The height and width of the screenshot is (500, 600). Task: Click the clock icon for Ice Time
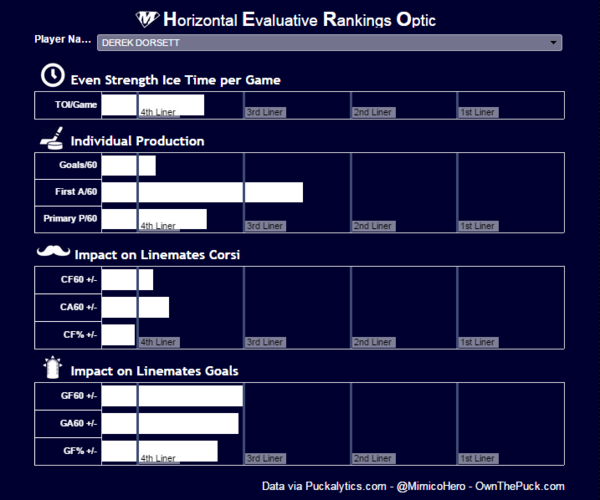pos(50,76)
